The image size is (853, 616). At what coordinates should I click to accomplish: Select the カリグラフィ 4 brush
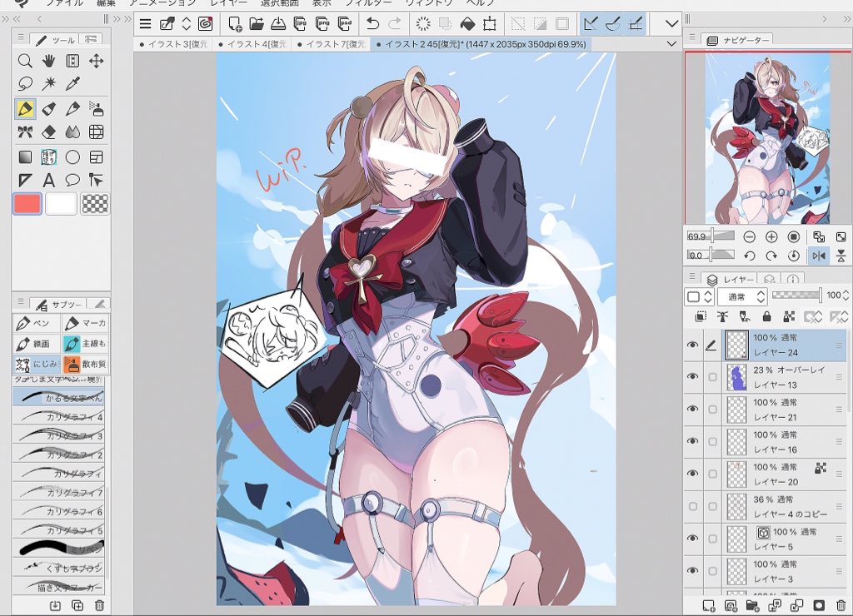(x=59, y=416)
